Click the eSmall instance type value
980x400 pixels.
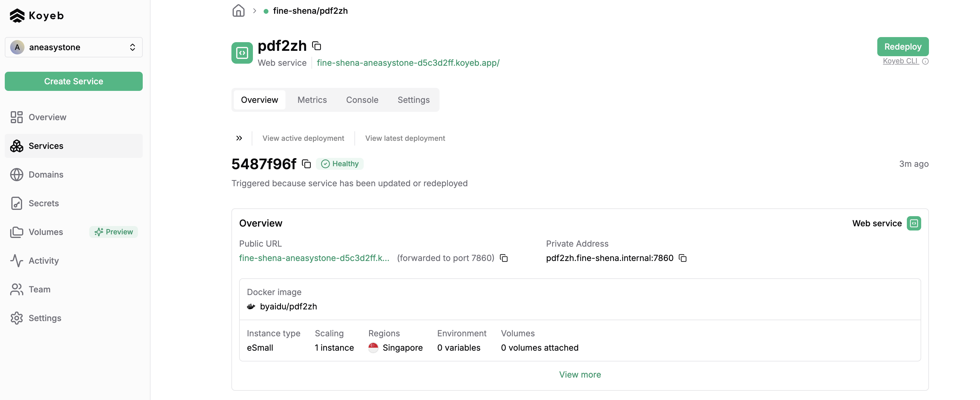260,347
